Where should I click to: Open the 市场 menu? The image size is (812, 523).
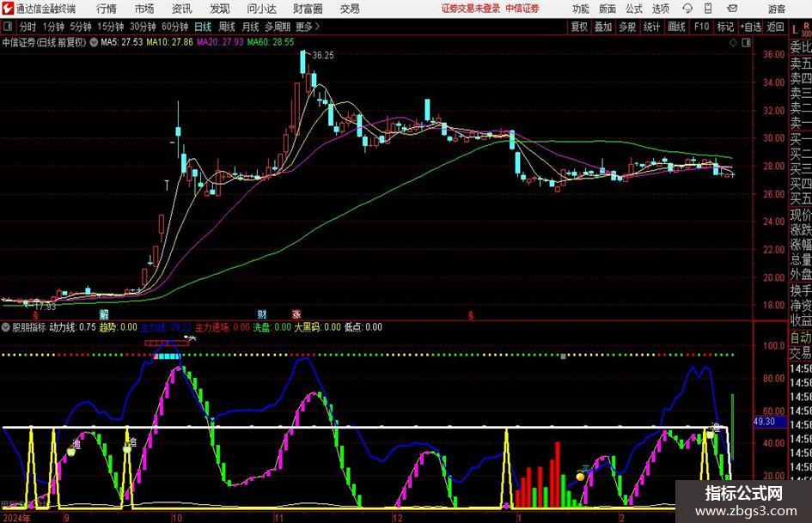point(144,9)
